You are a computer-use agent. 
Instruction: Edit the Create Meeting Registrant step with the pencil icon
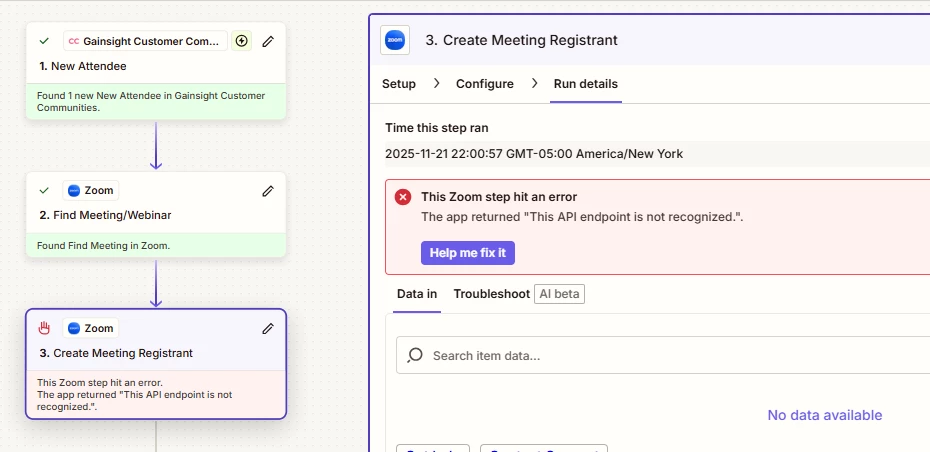pos(268,328)
